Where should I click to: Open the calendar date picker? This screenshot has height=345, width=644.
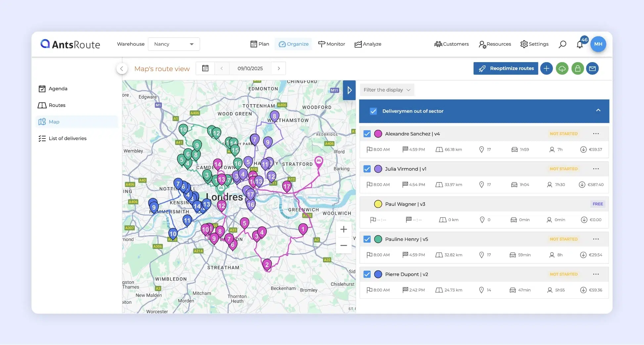205,68
